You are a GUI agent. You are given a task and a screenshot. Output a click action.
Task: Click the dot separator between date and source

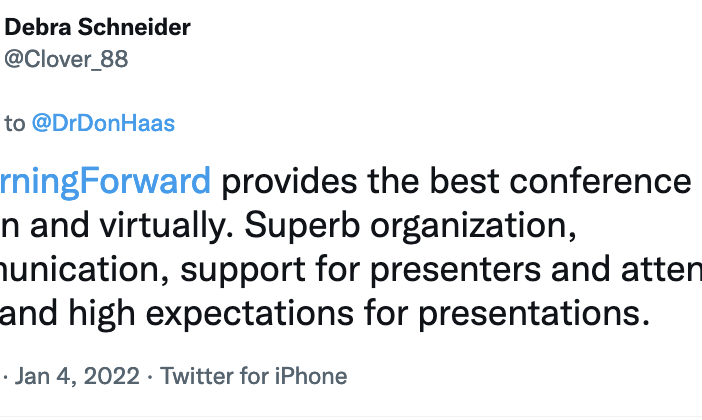[x=150, y=377]
